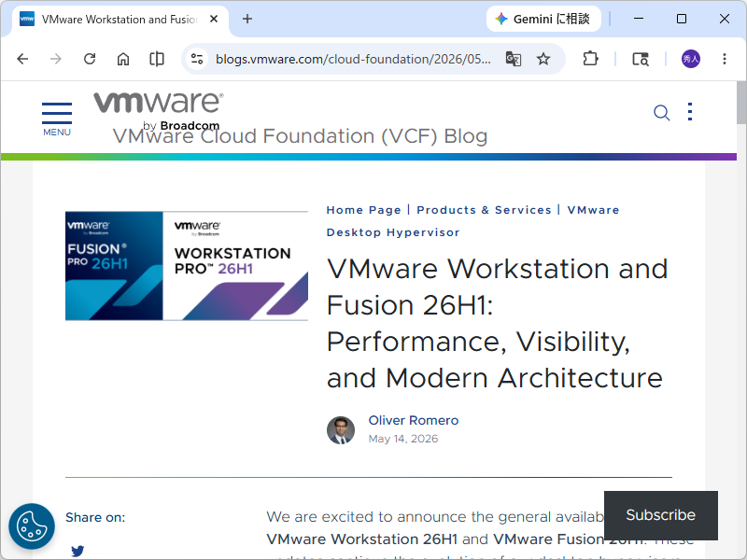Ask Gemini button in title bar
The width and height of the screenshot is (747, 560).
click(x=543, y=19)
